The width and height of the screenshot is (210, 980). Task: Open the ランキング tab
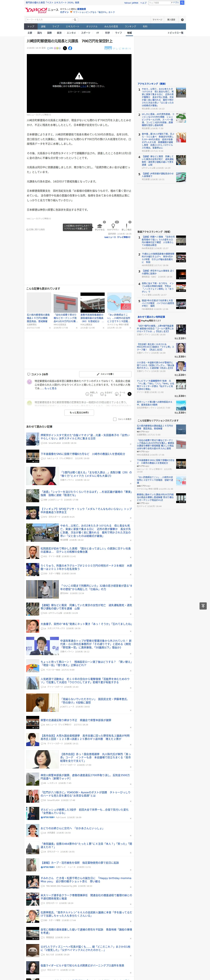point(130,27)
